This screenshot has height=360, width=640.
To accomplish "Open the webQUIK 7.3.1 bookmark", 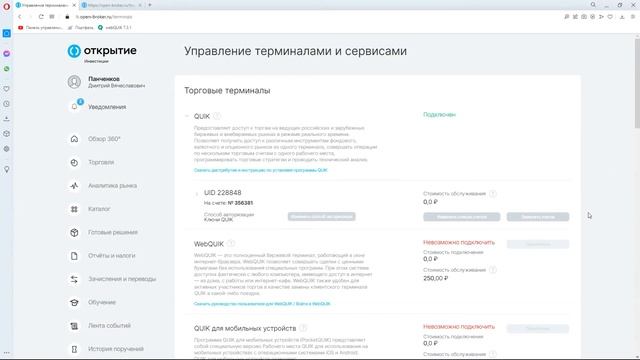I will point(115,27).
